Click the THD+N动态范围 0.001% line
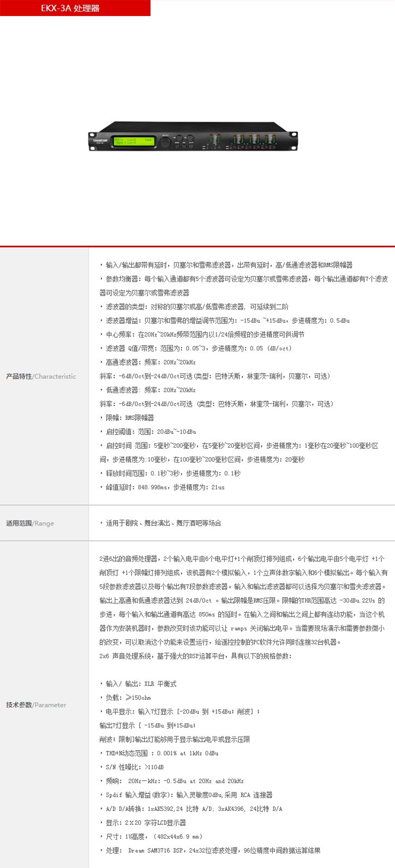The height and width of the screenshot is (868, 395). (x=159, y=753)
